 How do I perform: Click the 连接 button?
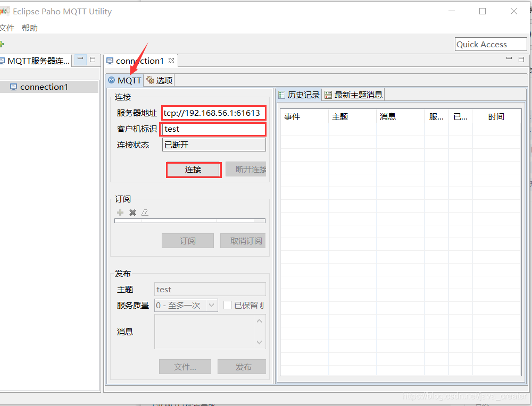[x=194, y=170]
